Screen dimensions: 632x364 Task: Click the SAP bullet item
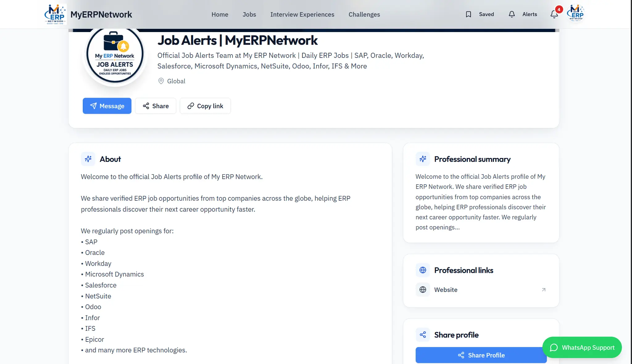(x=89, y=242)
